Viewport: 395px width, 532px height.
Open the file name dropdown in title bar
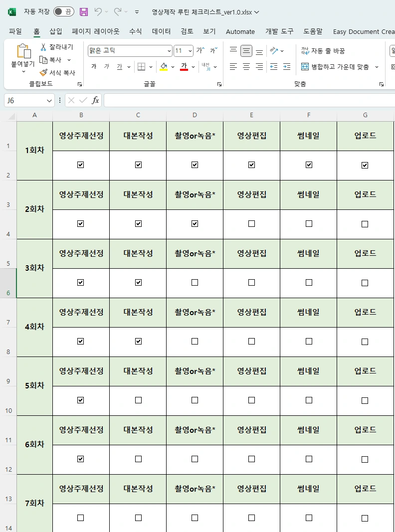(256, 12)
